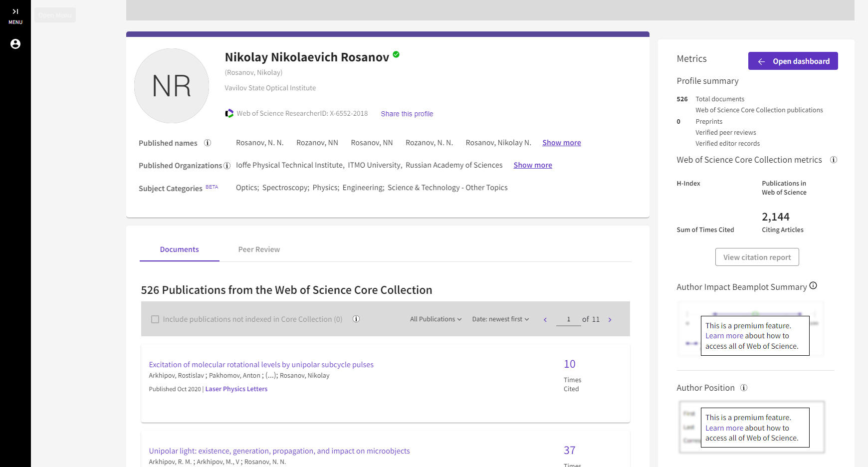Viewport: 868px width, 467px height.
Task: Click Share this profile link
Action: [407, 114]
